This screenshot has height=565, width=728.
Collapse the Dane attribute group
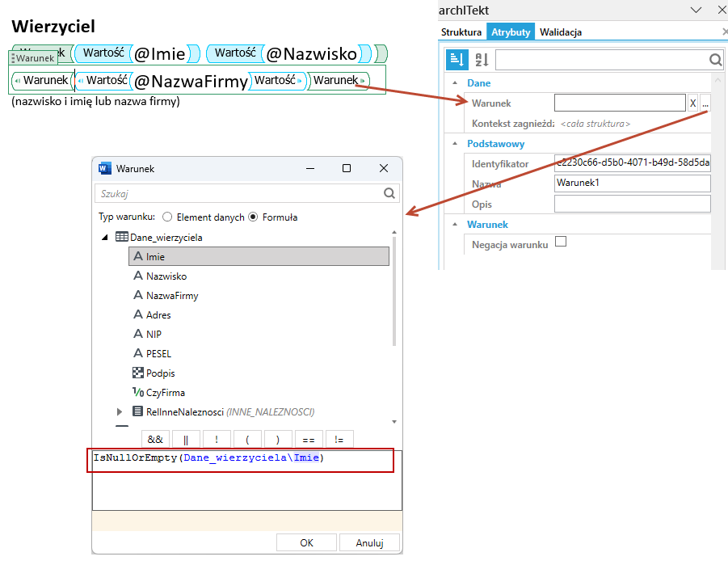(x=455, y=82)
